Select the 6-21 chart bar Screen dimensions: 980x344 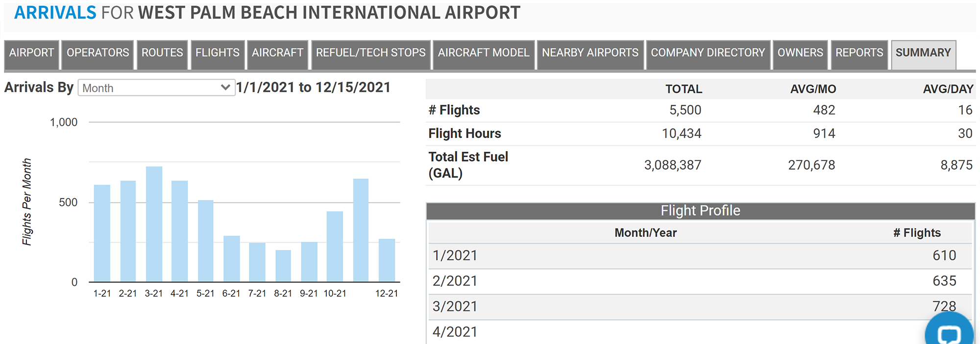pyautogui.click(x=232, y=258)
